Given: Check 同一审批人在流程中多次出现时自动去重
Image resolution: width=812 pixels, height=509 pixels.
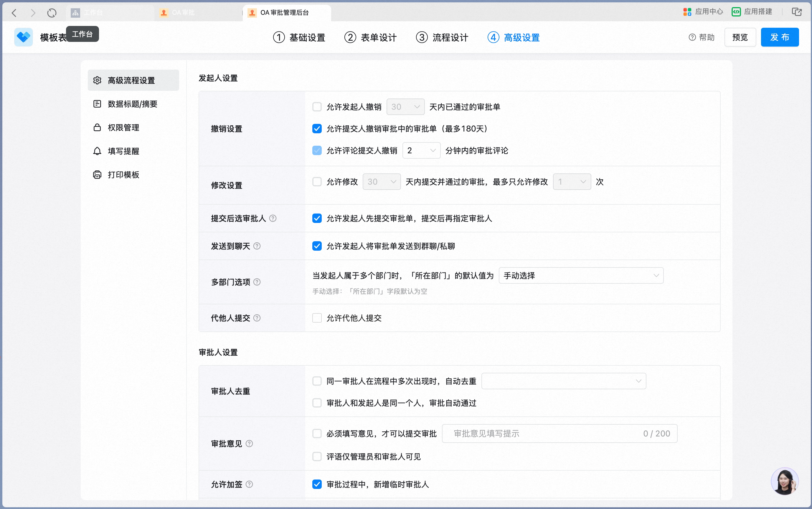Looking at the screenshot, I should (317, 381).
